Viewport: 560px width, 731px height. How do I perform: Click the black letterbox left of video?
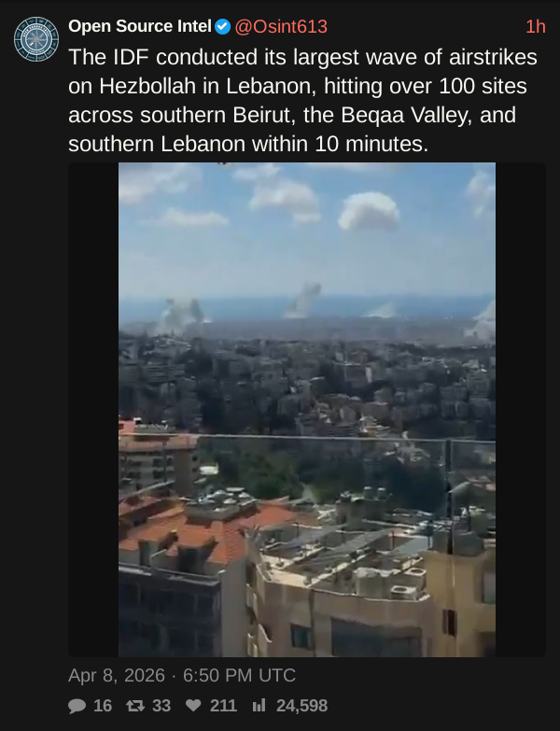tap(93, 410)
